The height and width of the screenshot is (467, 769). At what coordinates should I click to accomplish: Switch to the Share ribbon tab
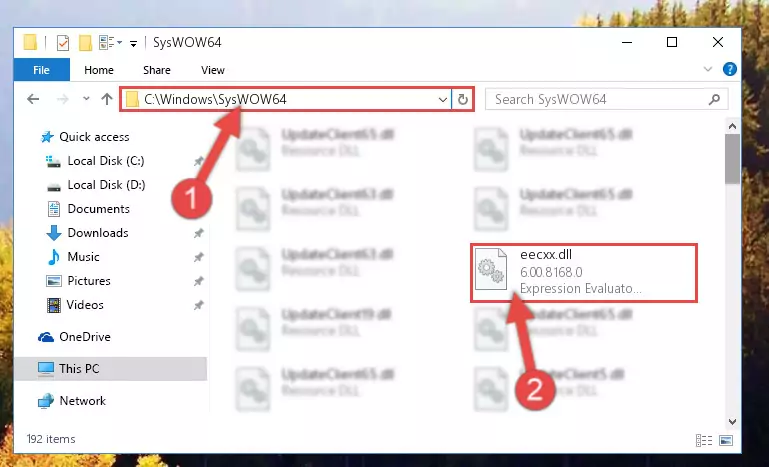tap(156, 70)
